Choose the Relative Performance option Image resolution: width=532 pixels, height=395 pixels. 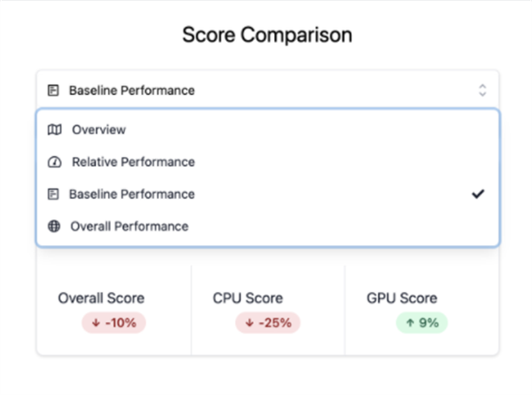[268, 162]
